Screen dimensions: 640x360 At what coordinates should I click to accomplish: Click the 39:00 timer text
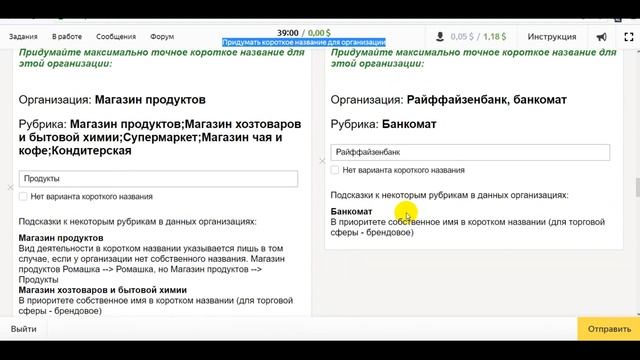click(x=288, y=33)
